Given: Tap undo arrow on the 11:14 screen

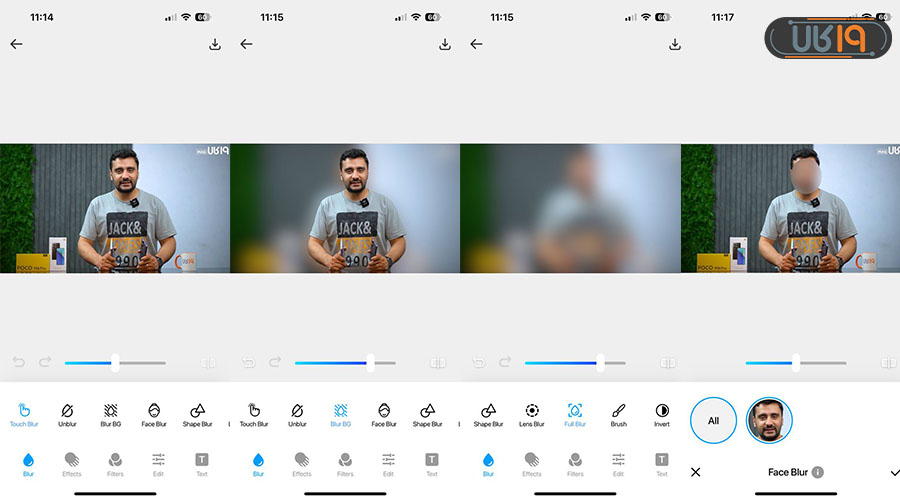Looking at the screenshot, I should (x=17, y=362).
